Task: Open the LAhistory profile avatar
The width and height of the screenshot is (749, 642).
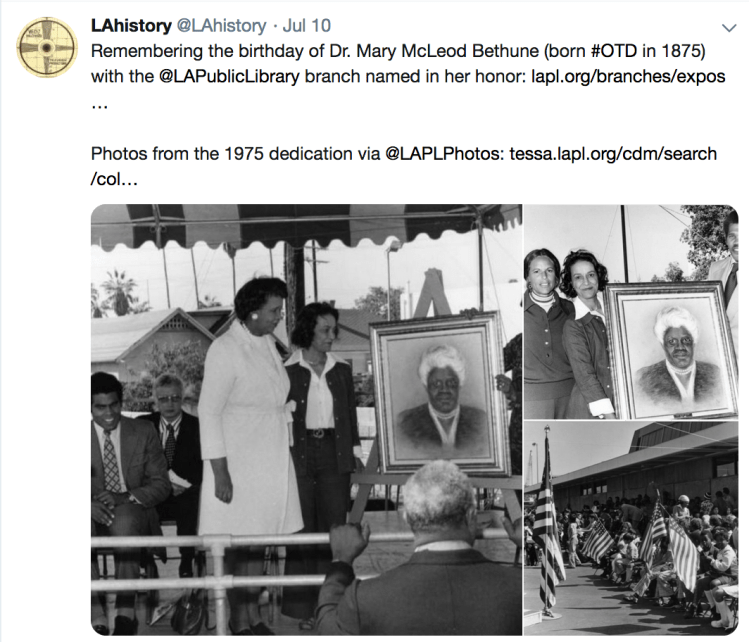Action: (x=46, y=47)
